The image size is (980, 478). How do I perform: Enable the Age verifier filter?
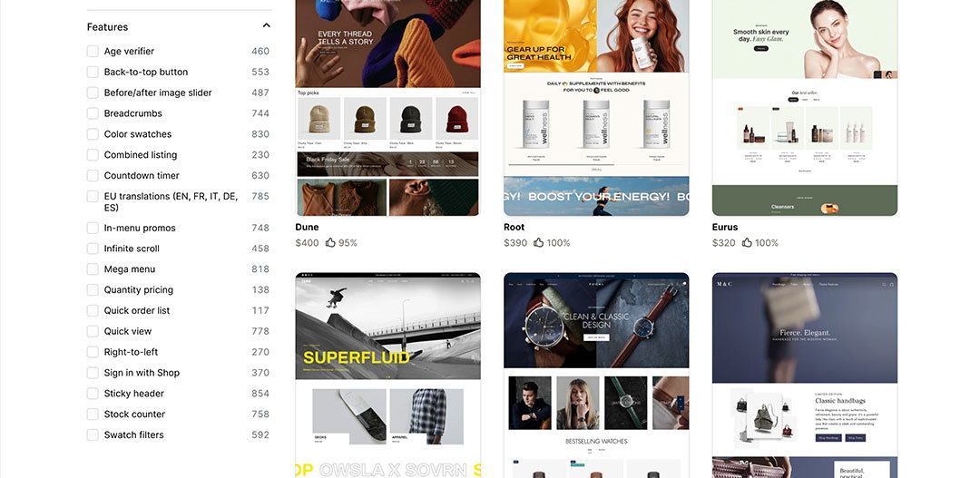(93, 51)
